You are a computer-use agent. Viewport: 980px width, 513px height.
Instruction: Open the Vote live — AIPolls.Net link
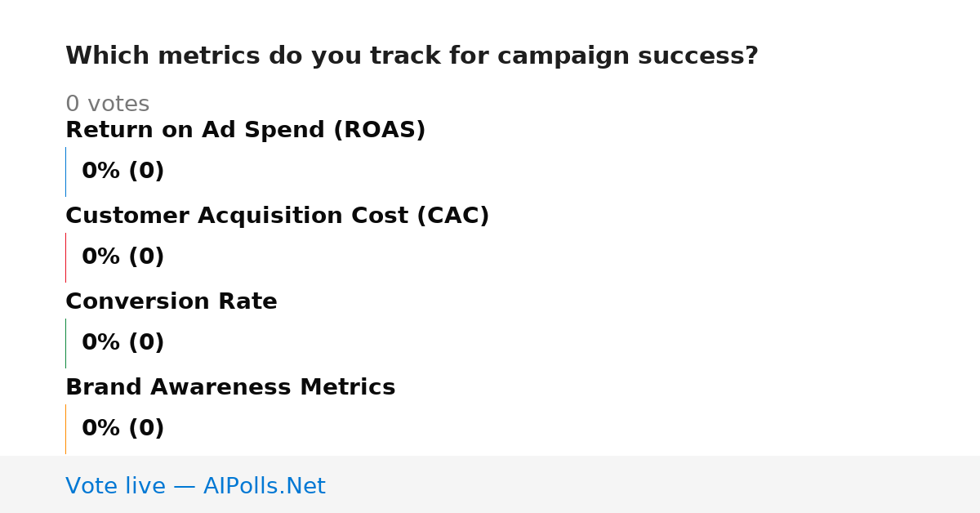[x=195, y=486]
